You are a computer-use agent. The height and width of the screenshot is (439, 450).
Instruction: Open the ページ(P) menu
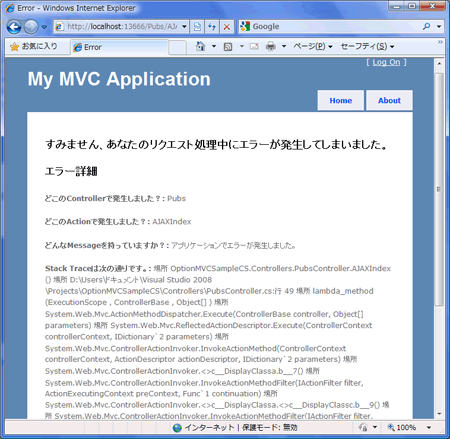[x=313, y=46]
